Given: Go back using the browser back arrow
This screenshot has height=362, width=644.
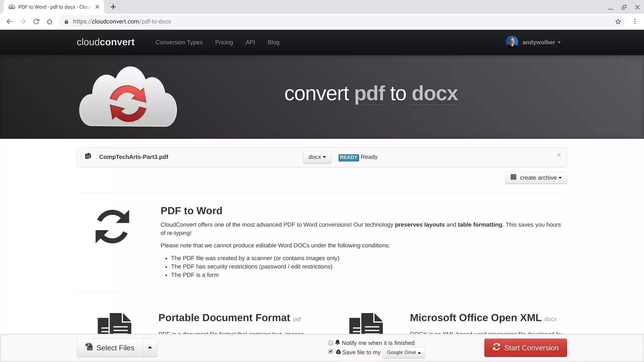Looking at the screenshot, I should pyautogui.click(x=9, y=22).
